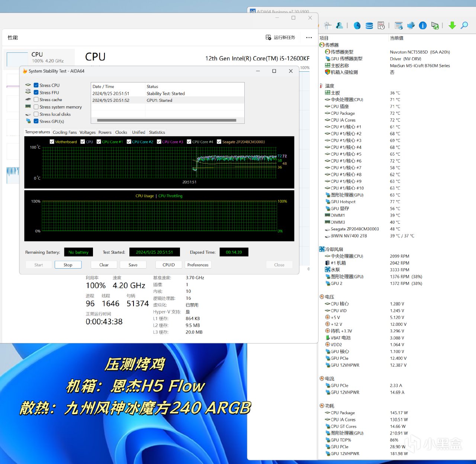Click the 'Date / Time' column header
The height and width of the screenshot is (464, 476).
pyautogui.click(x=118, y=87)
